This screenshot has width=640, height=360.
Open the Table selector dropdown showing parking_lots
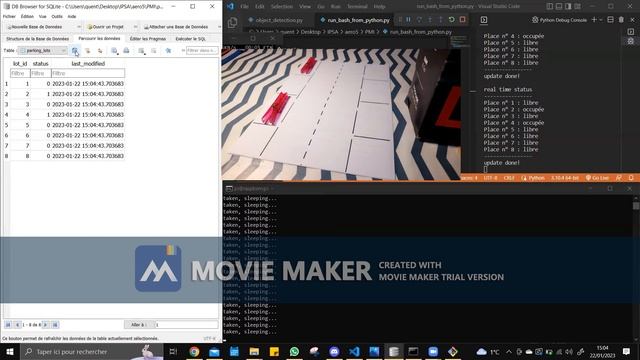coord(42,51)
